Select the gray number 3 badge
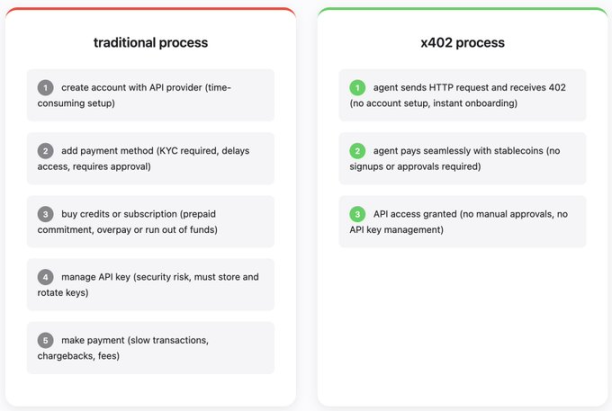Viewport: 612px width, 411px height. (x=45, y=214)
